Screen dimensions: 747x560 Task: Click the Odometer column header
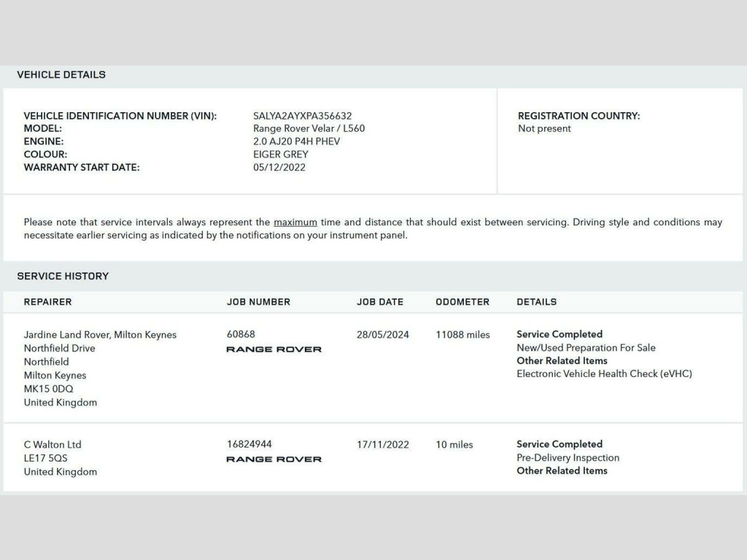[x=462, y=302]
